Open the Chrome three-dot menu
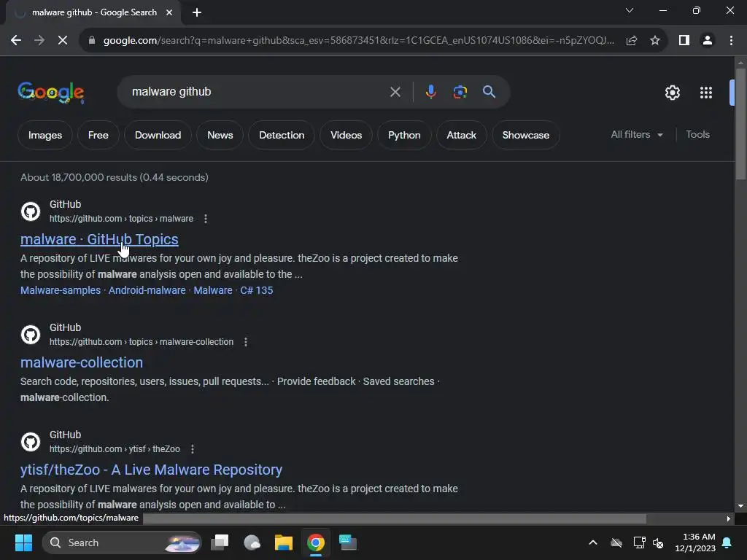Viewport: 747px width, 560px height. click(x=731, y=41)
